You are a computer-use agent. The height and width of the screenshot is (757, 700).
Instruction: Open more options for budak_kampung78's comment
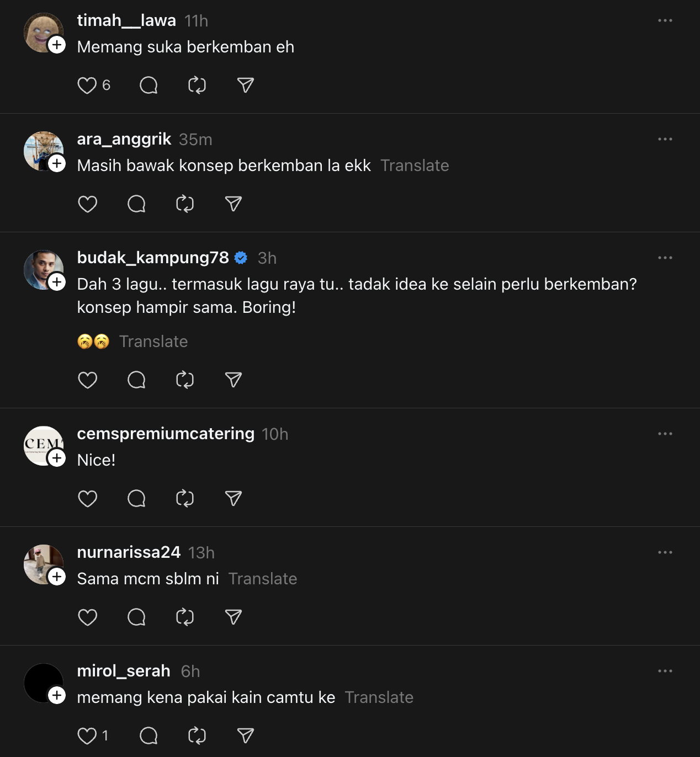click(x=665, y=258)
